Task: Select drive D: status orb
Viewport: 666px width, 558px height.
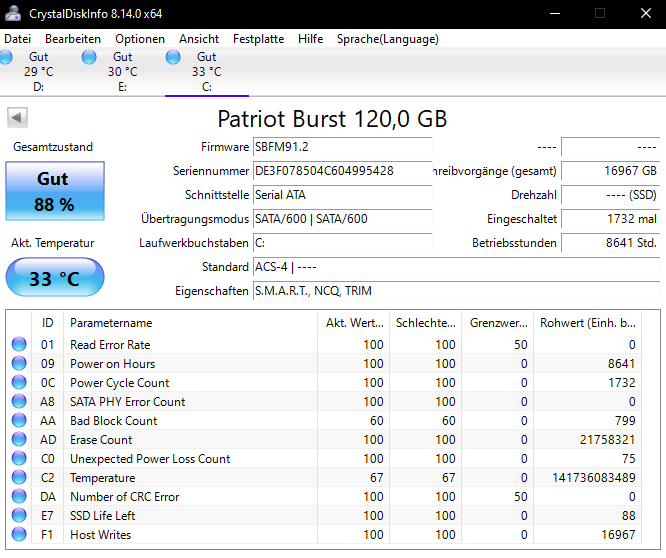Action: click(x=6, y=57)
